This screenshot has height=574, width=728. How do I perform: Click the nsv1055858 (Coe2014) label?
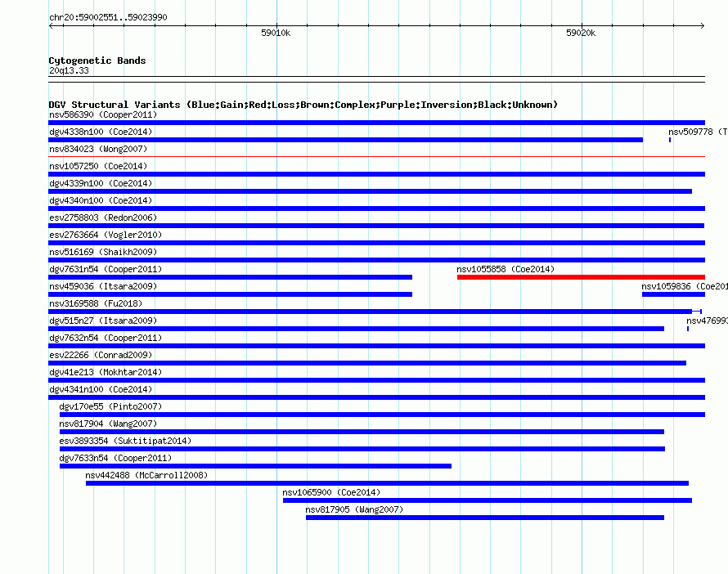[506, 269]
